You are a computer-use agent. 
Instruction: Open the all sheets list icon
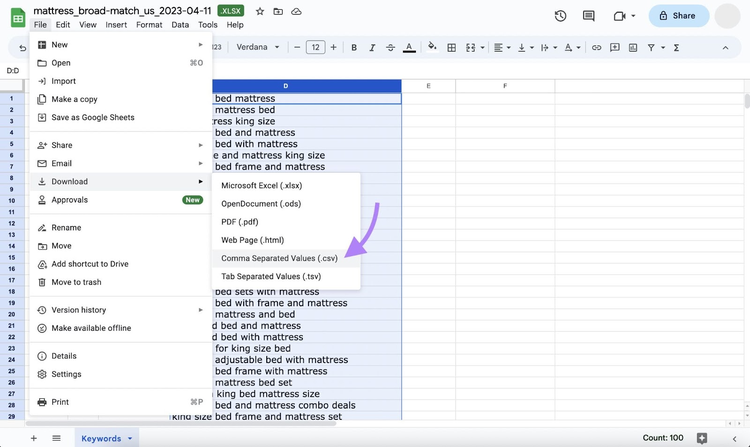56,438
